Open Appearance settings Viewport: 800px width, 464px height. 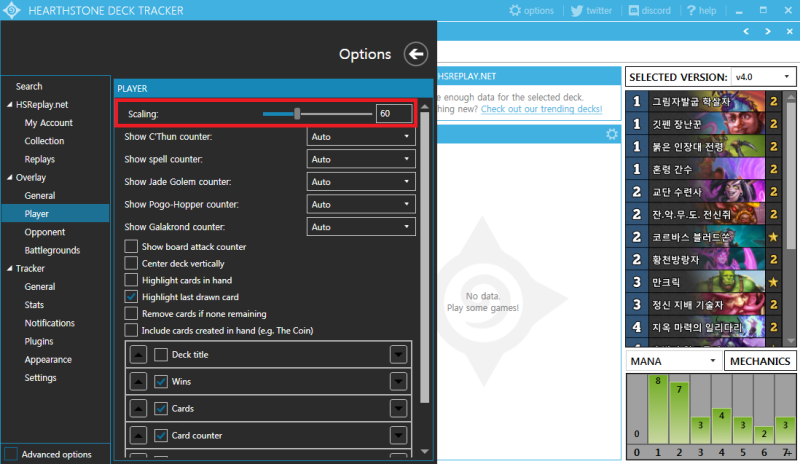click(x=48, y=360)
